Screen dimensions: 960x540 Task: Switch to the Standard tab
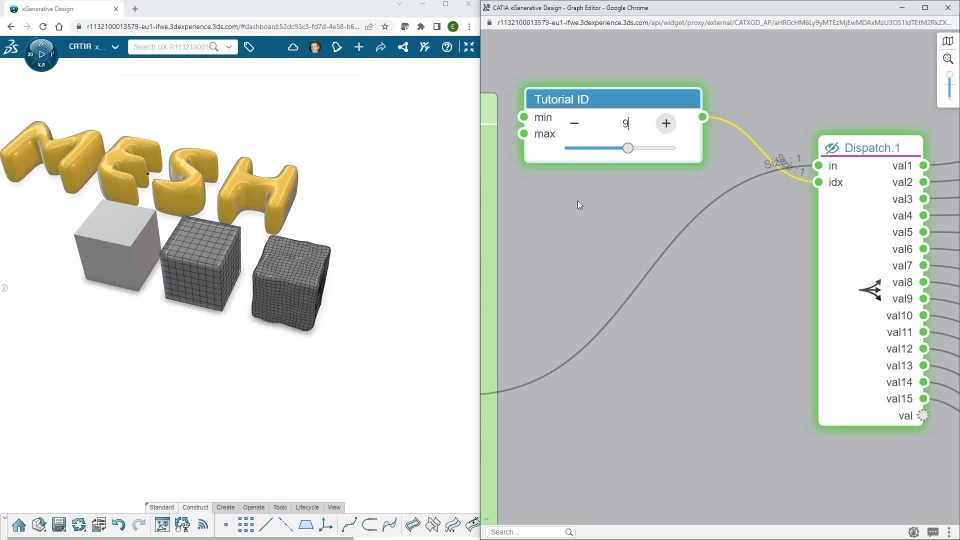pos(162,508)
